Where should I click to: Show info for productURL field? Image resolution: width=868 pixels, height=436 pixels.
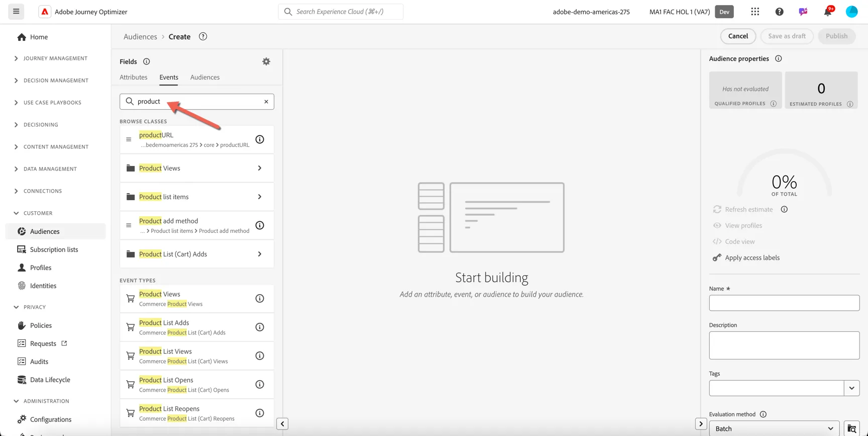point(260,139)
